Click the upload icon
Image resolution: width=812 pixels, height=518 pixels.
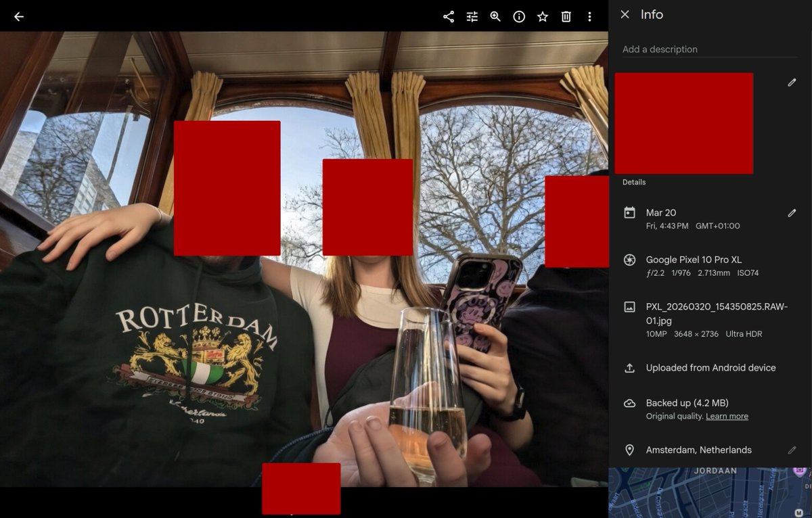[x=629, y=368]
